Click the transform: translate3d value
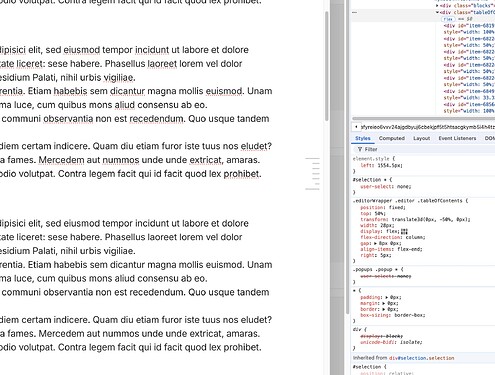 (x=431, y=220)
